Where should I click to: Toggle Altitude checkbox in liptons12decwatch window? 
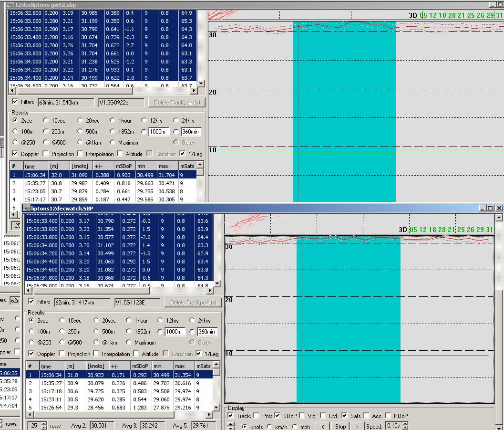[136, 354]
